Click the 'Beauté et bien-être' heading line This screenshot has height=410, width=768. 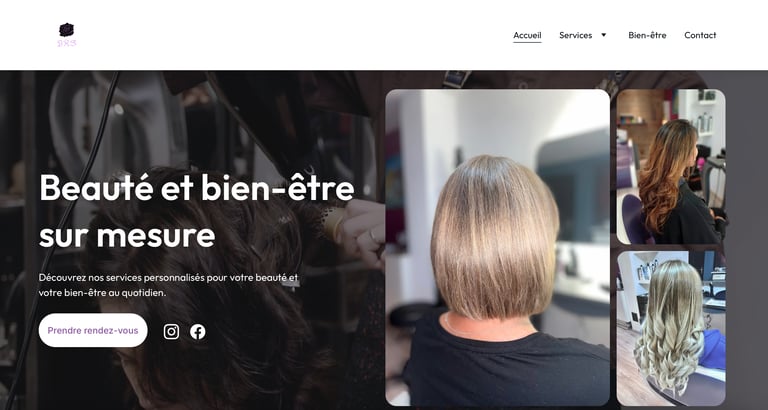(196, 188)
